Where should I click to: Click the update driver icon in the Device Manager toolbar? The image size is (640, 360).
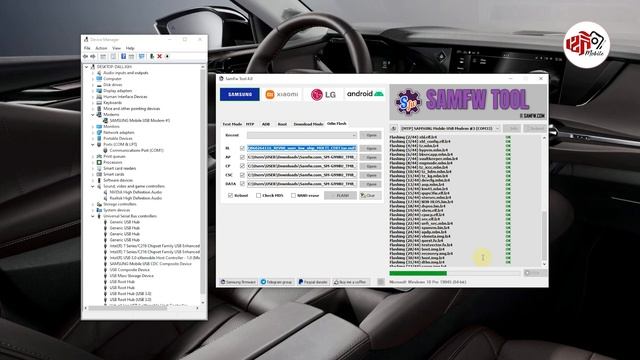pyautogui.click(x=152, y=56)
